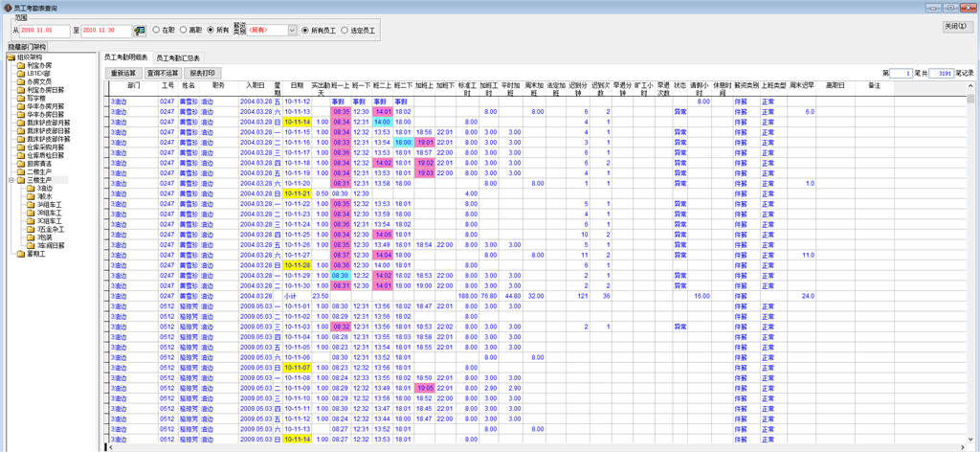980x452 pixels.
Task: Click the folder icon beside LB1EX部
Action: point(21,73)
